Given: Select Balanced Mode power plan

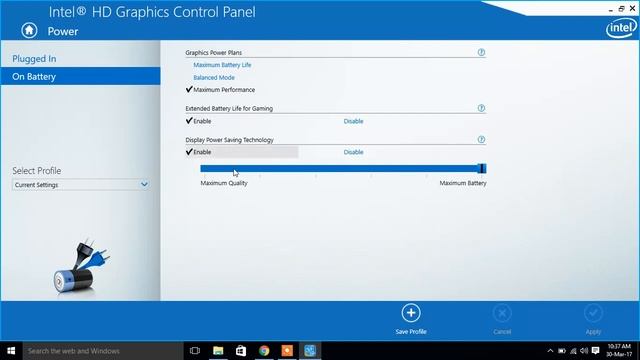Looking at the screenshot, I should click(x=214, y=78).
